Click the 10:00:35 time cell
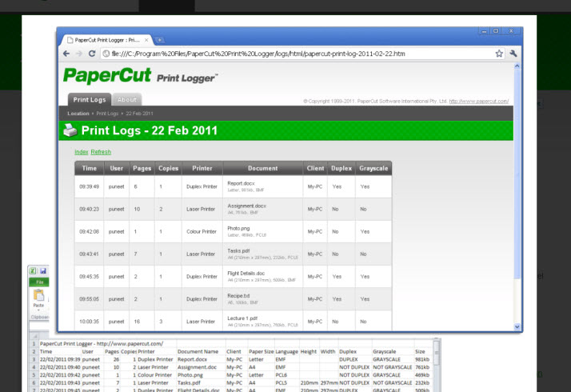This screenshot has width=571, height=392. pyautogui.click(x=90, y=322)
